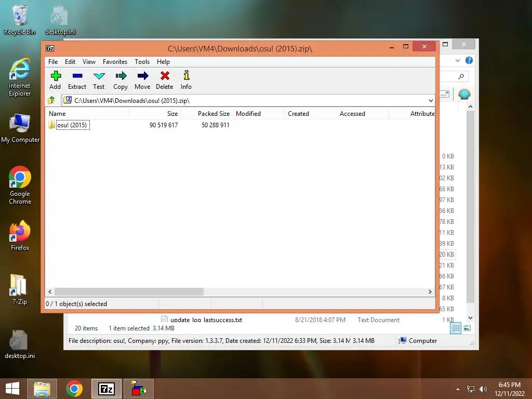Open the network tray icon
This screenshot has width=532, height=399.
471,389
